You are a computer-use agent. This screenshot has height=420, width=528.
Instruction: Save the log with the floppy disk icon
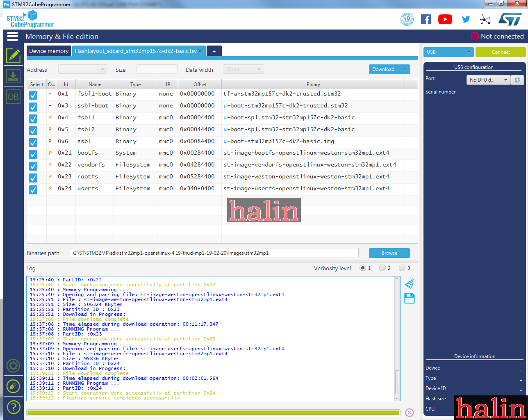coord(409,298)
